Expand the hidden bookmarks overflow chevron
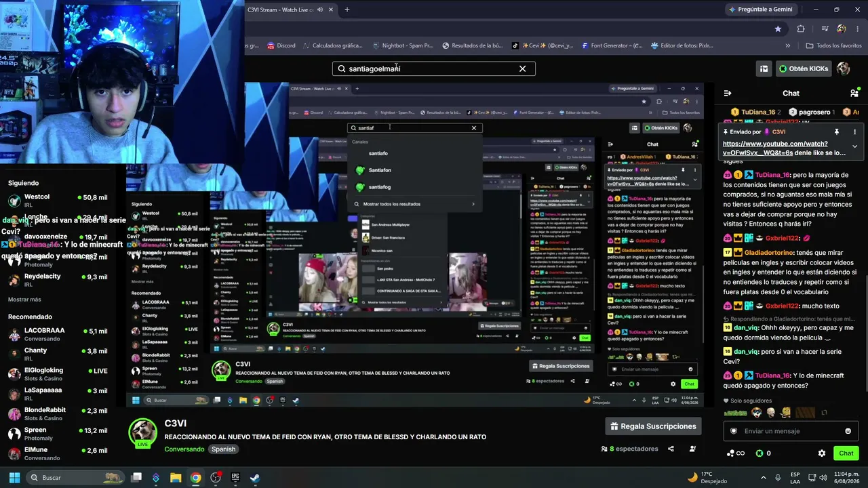The height and width of the screenshot is (488, 868). click(x=788, y=46)
